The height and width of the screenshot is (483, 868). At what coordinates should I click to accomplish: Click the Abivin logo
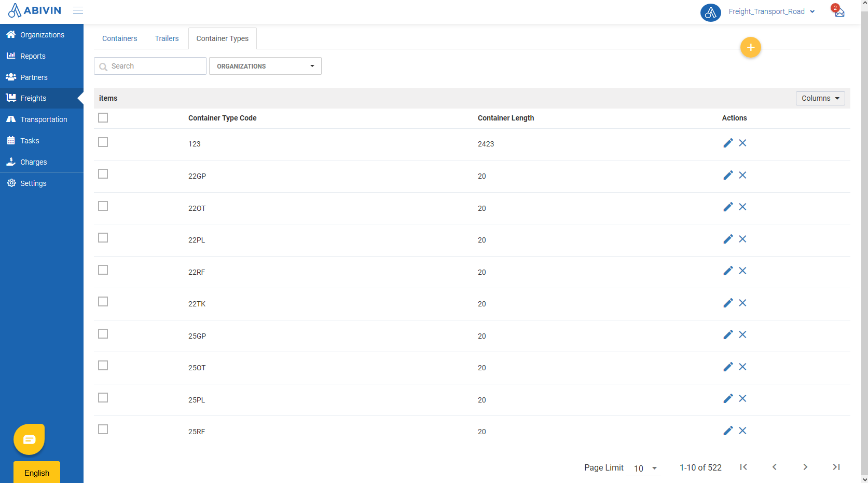coord(34,10)
